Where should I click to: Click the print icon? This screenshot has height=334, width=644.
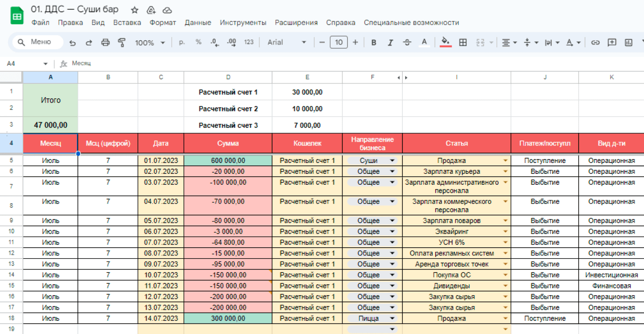(105, 43)
